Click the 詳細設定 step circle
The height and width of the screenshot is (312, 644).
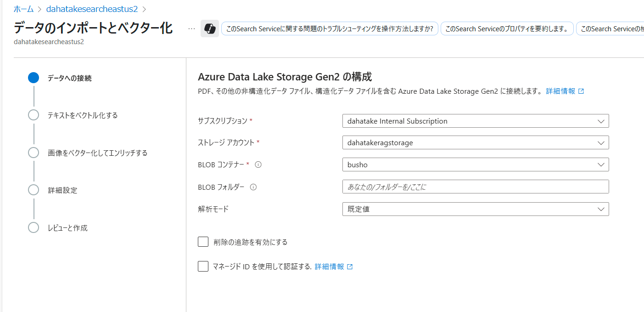pos(34,190)
